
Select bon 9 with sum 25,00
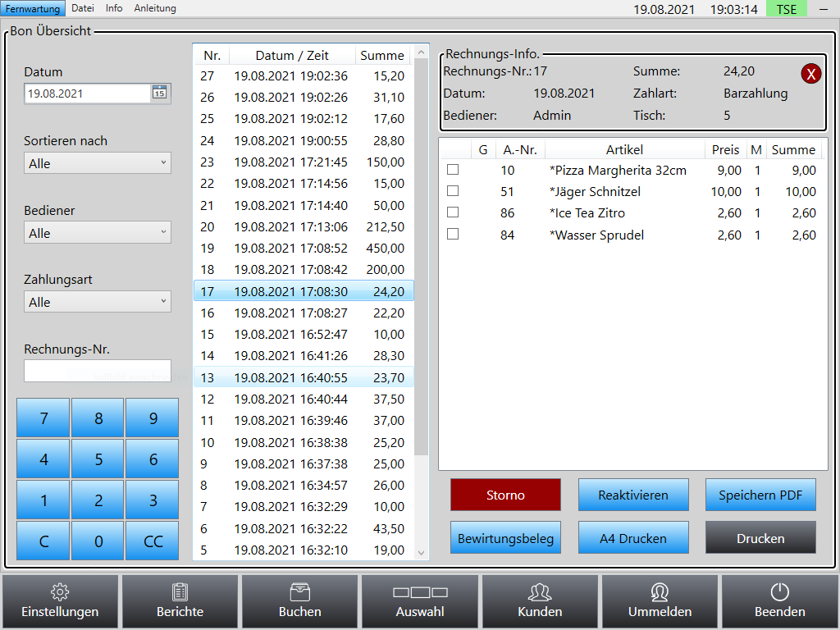(x=304, y=464)
